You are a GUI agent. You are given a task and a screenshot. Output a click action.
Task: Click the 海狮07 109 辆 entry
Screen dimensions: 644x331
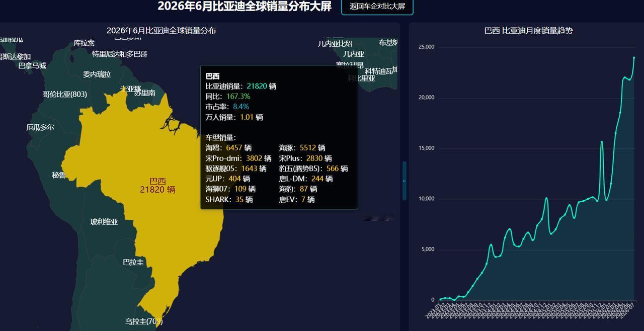pos(230,189)
